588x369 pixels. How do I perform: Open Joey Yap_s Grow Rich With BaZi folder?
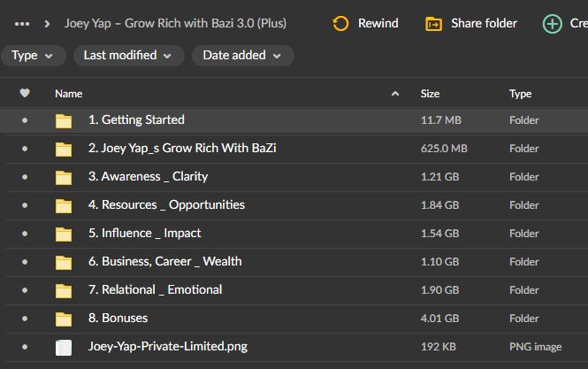(x=182, y=148)
